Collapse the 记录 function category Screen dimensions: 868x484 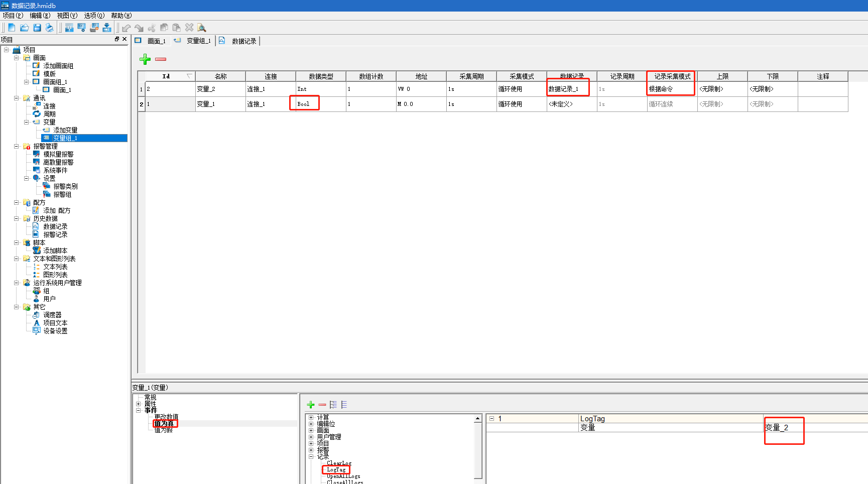tap(311, 456)
